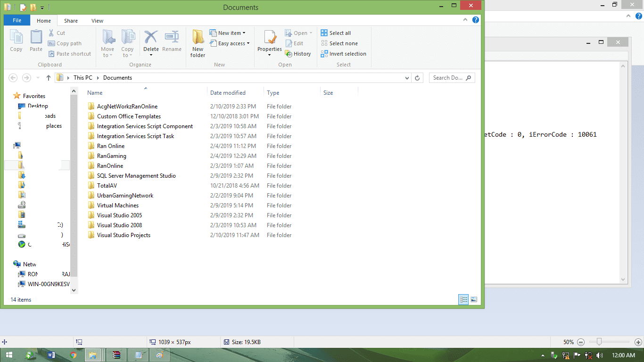The width and height of the screenshot is (644, 362).
Task: Click Paste shortcut in the ribbon
Action: [x=70, y=54]
